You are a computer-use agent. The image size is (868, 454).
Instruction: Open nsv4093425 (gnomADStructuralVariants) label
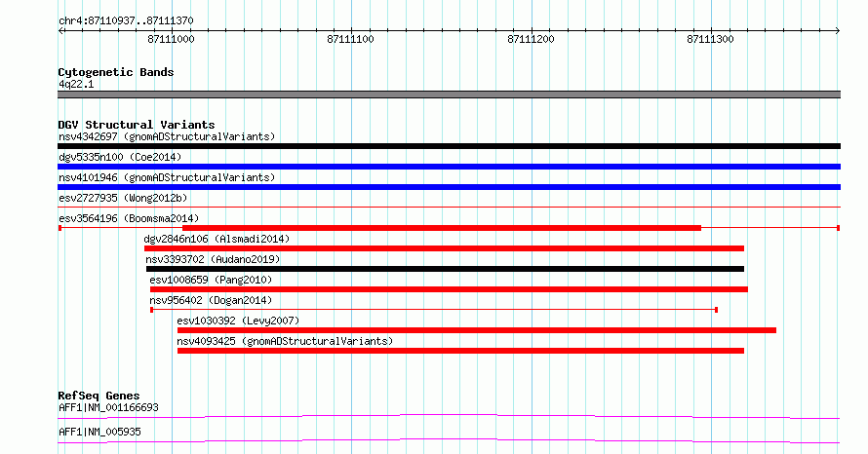(285, 341)
